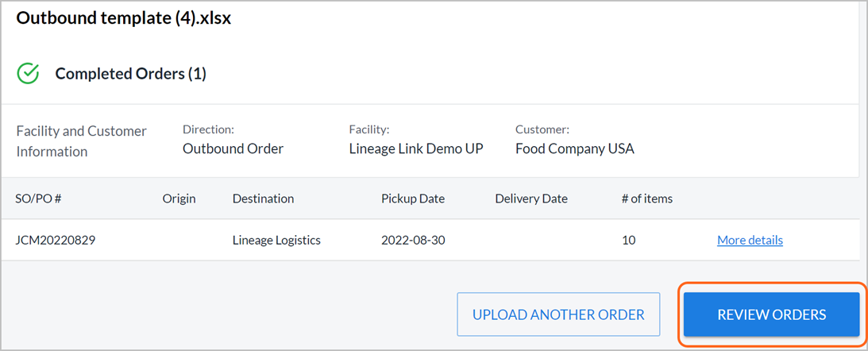Click Upload Another Order button
868x351 pixels.
[x=558, y=314]
